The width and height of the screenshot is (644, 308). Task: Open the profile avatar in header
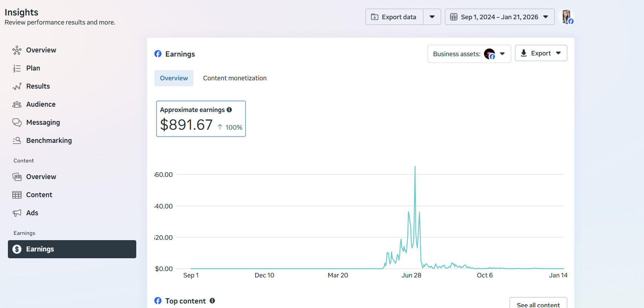click(566, 17)
